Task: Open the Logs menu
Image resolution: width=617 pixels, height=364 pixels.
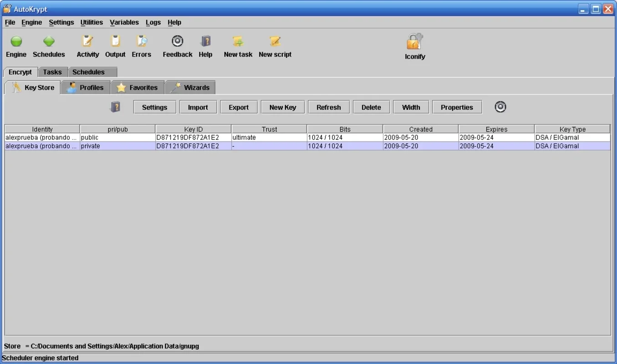Action: (x=153, y=22)
